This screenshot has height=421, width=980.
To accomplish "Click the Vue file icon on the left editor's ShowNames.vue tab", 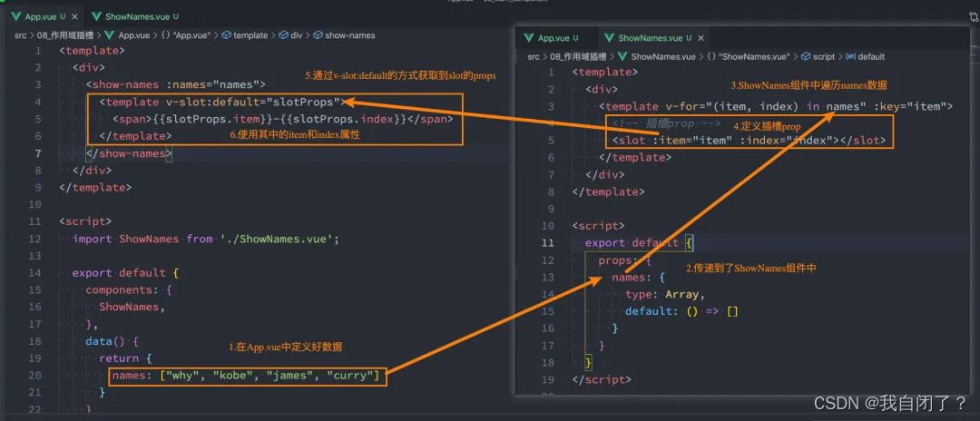I will point(95,16).
